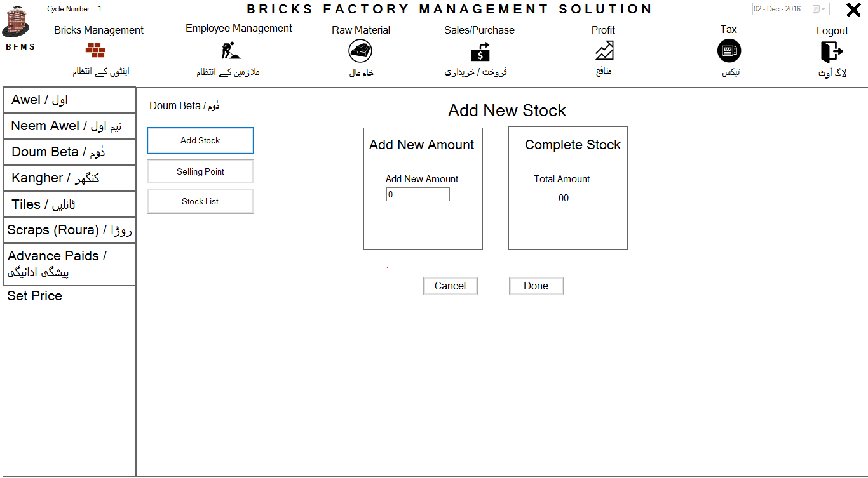This screenshot has width=868, height=478.
Task: Select the Scraps (Roura) category
Action: [69, 230]
